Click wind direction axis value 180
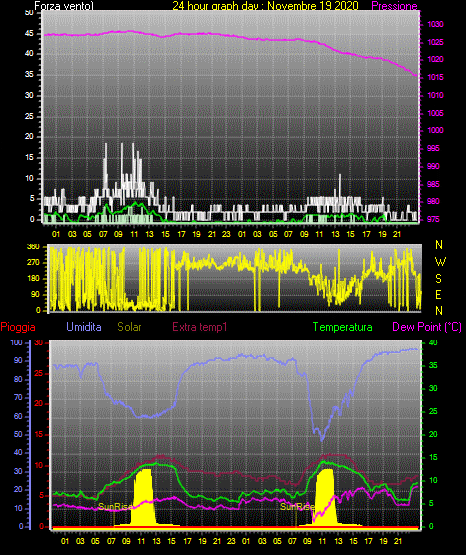 click(33, 279)
